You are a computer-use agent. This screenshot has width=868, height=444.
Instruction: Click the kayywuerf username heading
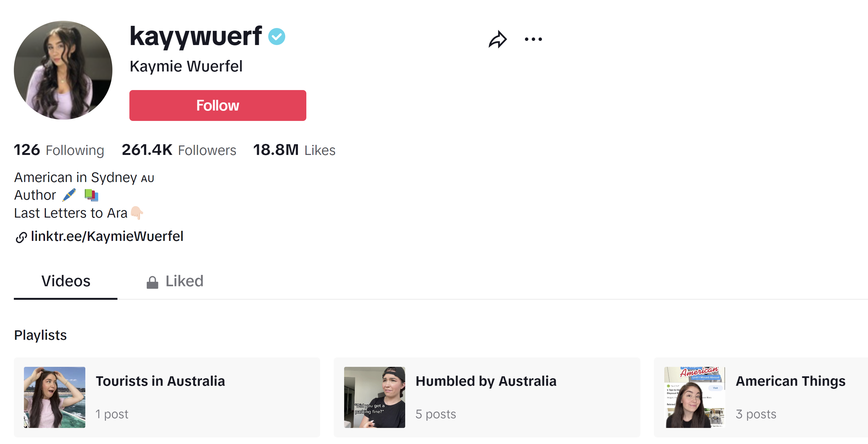click(x=196, y=36)
